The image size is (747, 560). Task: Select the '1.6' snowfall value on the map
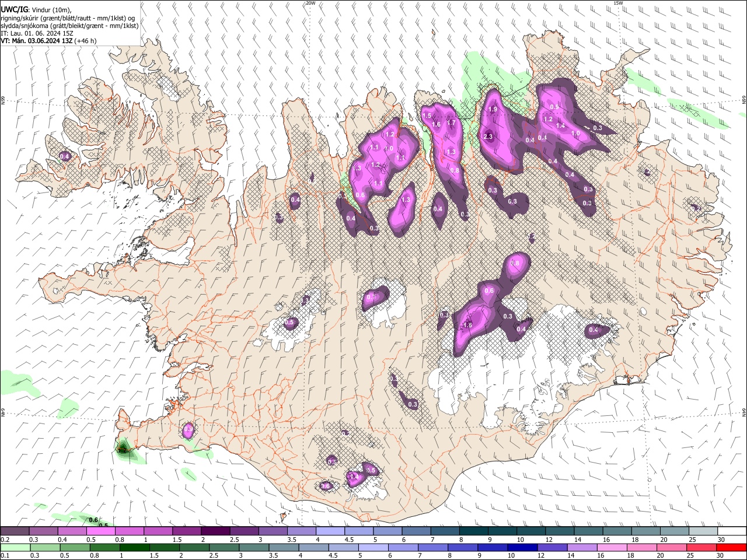point(436,124)
